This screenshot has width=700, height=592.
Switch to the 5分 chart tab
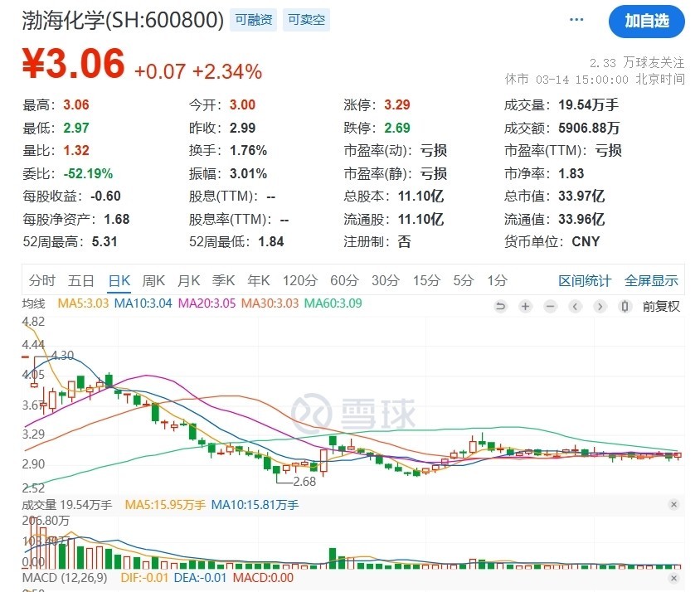point(464,281)
